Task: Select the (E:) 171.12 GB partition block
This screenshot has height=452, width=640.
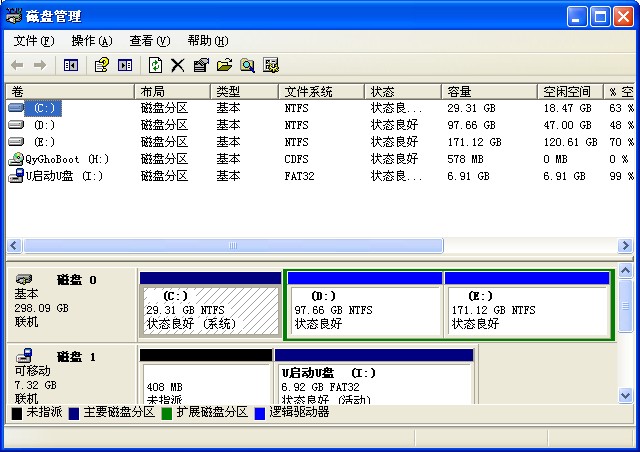Action: coord(527,311)
